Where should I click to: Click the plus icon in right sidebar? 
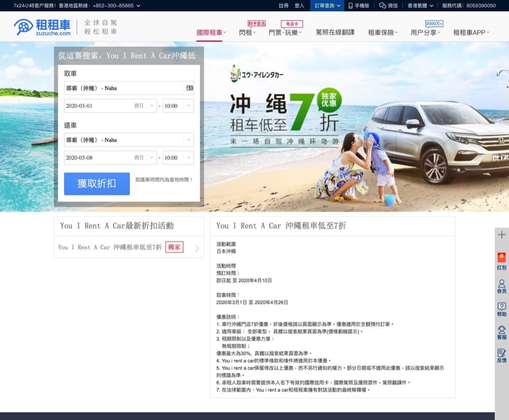coord(501,234)
